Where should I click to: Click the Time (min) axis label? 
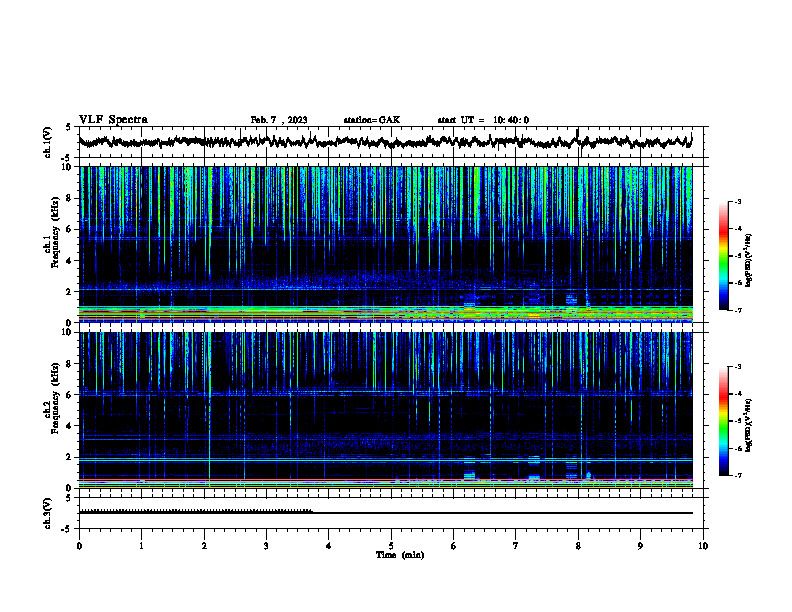coord(400,555)
